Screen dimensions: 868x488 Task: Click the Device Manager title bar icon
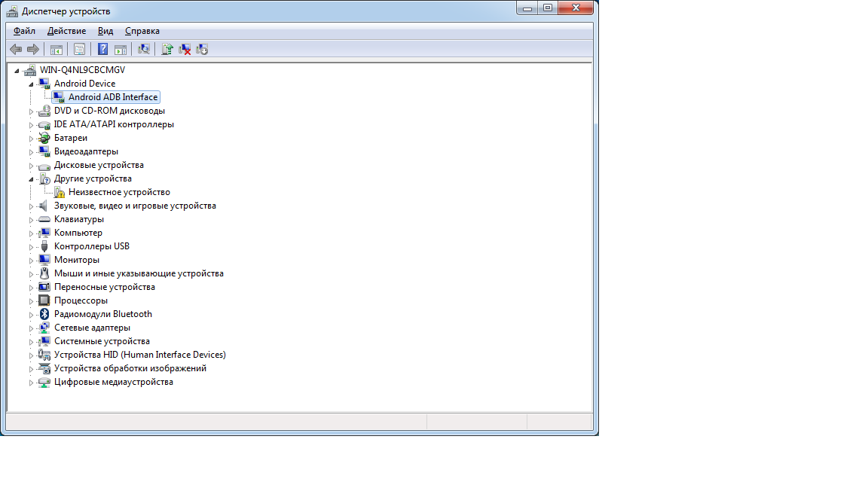[x=11, y=11]
